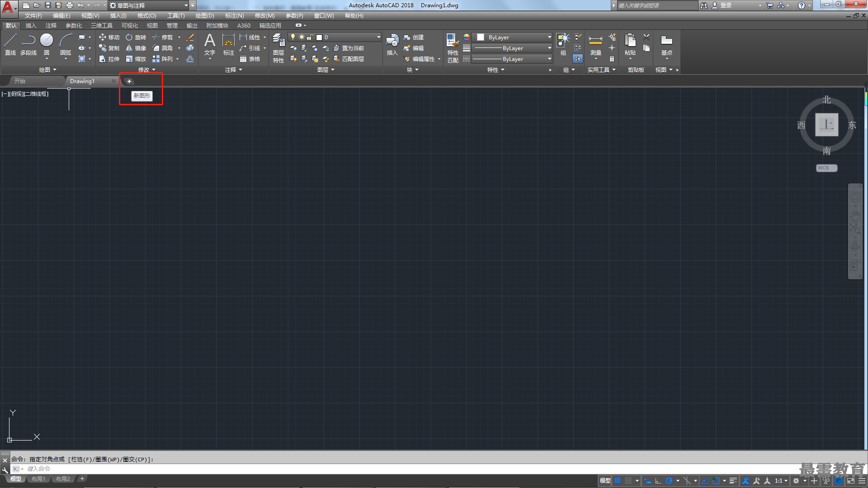Screen dimensions: 868x488
Task: Click the erase tool in Modify panel
Action: pos(190,37)
